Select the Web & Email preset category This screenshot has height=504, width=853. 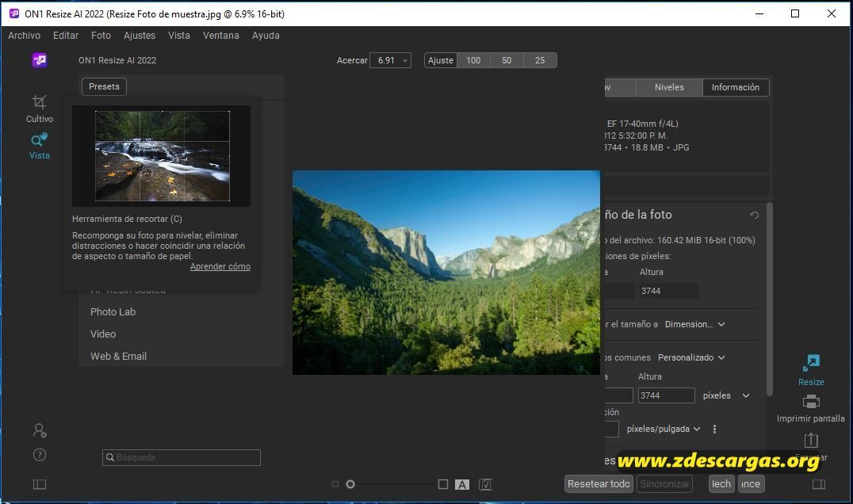(118, 356)
